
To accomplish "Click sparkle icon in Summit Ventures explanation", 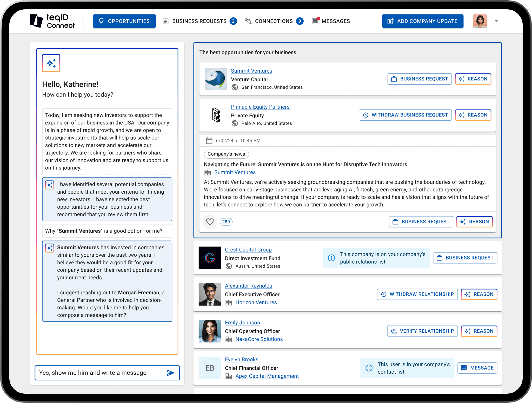I will [x=50, y=248].
